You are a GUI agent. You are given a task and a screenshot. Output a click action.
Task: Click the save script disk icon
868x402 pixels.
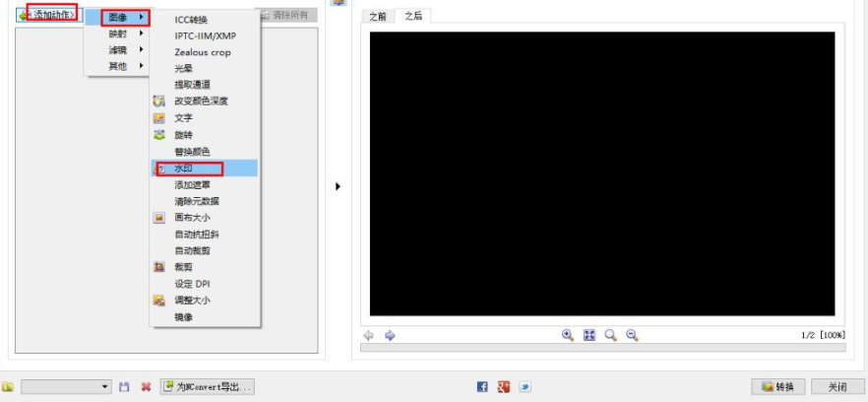(x=124, y=386)
